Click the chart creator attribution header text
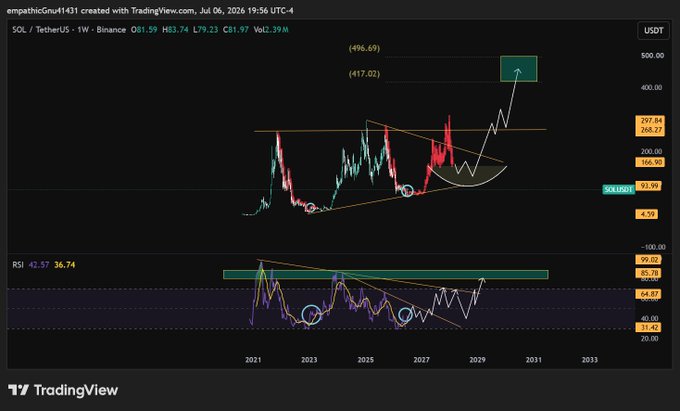The width and height of the screenshot is (680, 411). click(x=150, y=10)
